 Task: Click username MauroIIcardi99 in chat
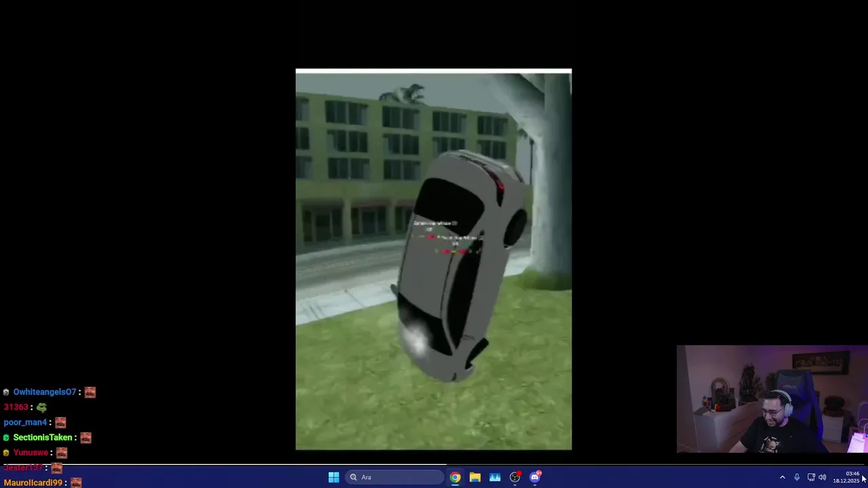(x=33, y=483)
